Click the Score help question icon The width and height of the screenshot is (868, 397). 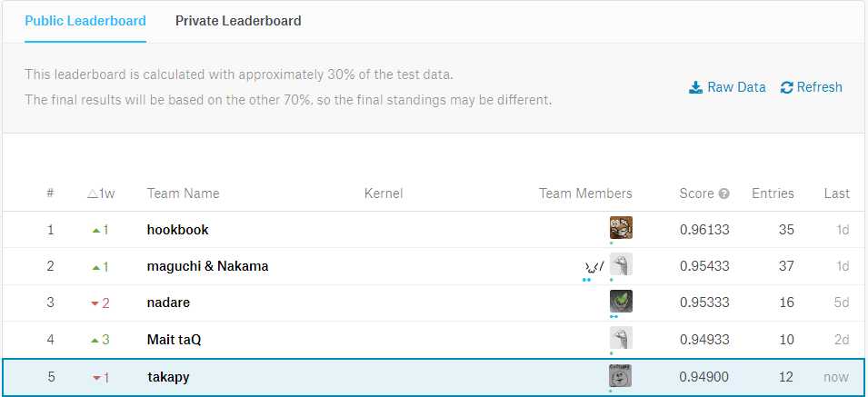click(724, 194)
